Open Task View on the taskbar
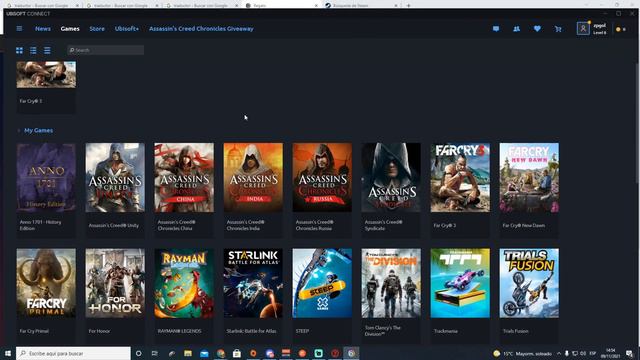 click(155, 353)
